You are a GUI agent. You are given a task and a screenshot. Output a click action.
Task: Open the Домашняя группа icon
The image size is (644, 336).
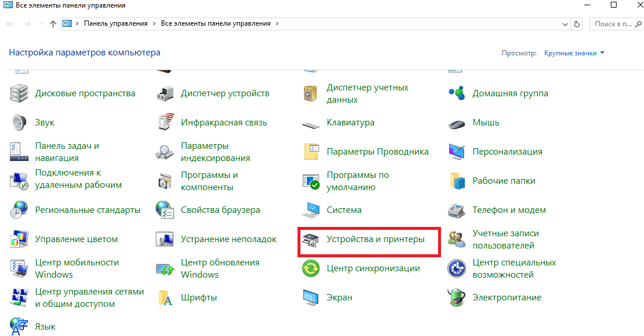[x=456, y=93]
